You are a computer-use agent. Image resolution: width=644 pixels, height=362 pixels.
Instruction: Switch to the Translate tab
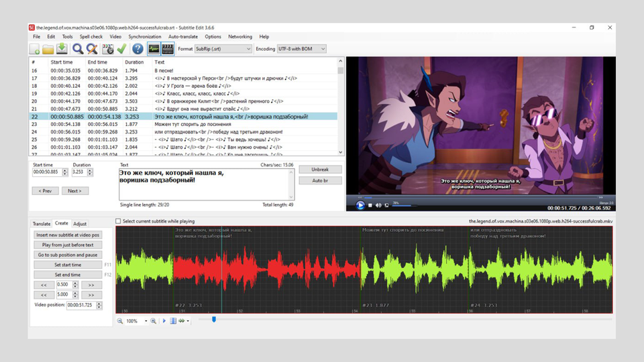point(42,224)
